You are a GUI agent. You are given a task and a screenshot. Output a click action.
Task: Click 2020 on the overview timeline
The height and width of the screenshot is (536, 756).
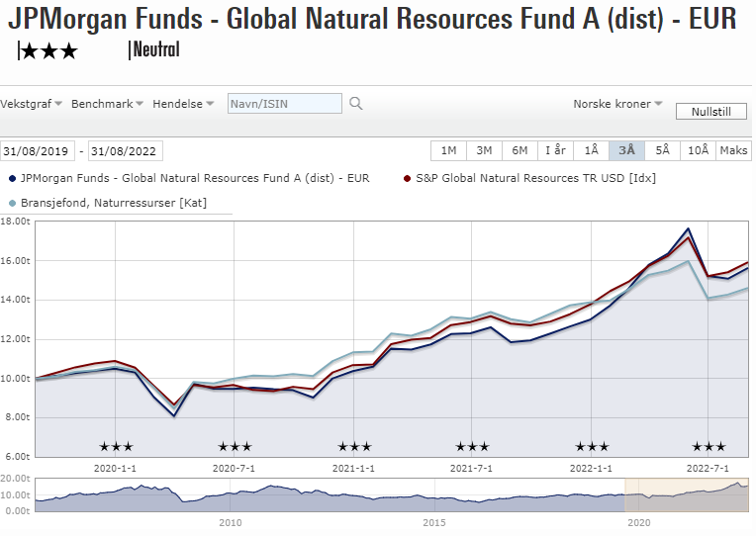[639, 522]
